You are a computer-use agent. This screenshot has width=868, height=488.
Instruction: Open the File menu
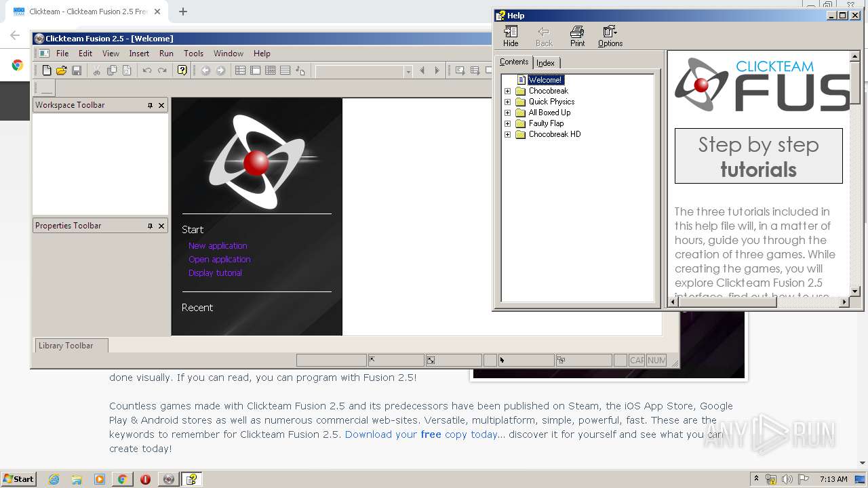point(62,54)
